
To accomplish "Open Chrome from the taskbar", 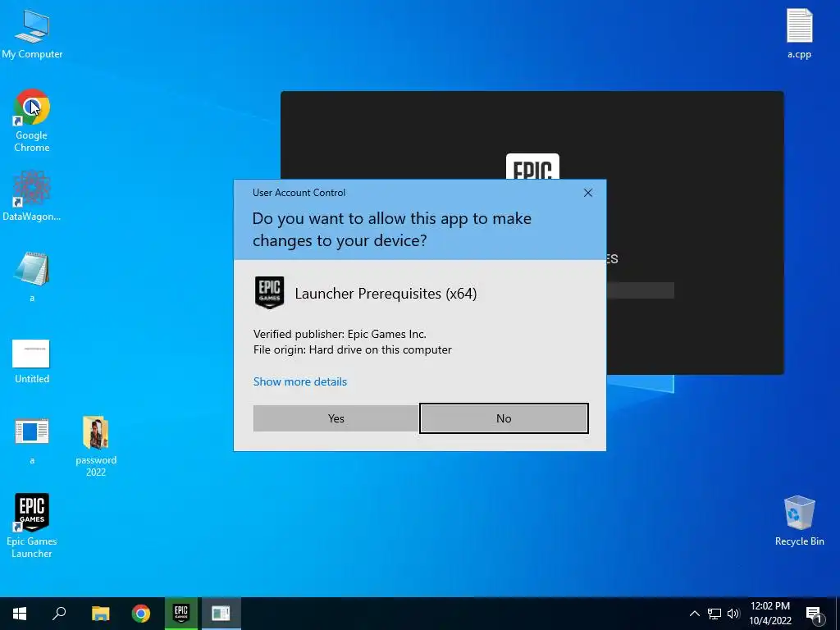I will (141, 614).
